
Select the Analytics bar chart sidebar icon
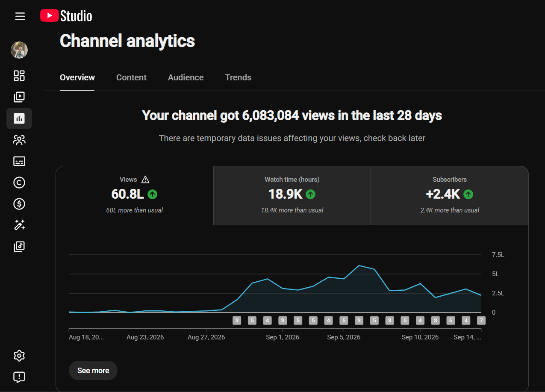19,118
